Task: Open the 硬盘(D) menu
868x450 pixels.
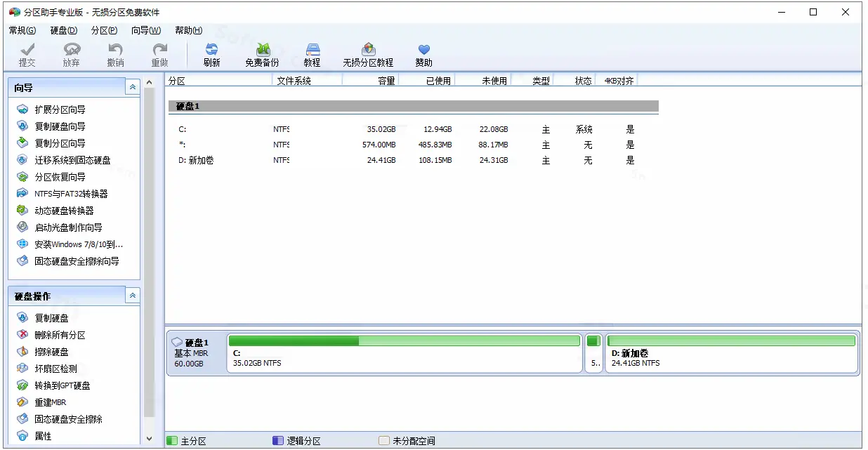Action: click(63, 30)
